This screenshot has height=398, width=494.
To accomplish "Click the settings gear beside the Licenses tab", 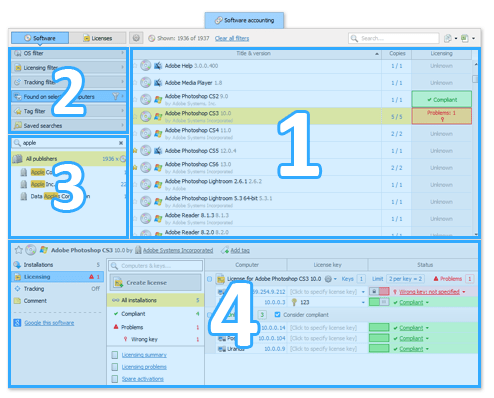I will pyautogui.click(x=136, y=38).
